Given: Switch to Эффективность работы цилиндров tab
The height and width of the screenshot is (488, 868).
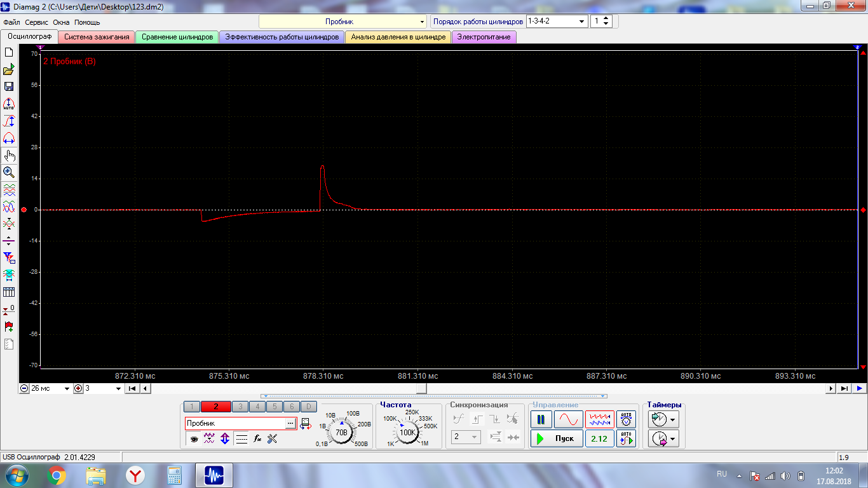Looking at the screenshot, I should tap(282, 37).
